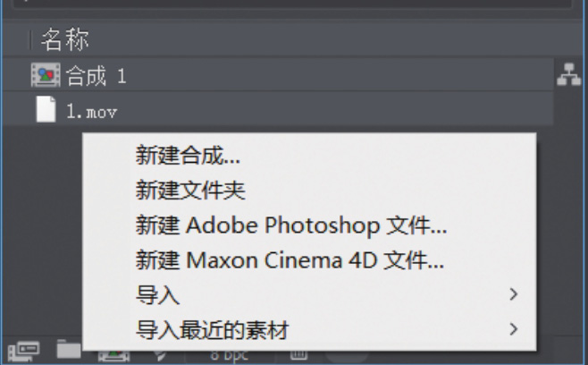Choose 新建 Adobe Photoshop 文件...

pyautogui.click(x=309, y=225)
